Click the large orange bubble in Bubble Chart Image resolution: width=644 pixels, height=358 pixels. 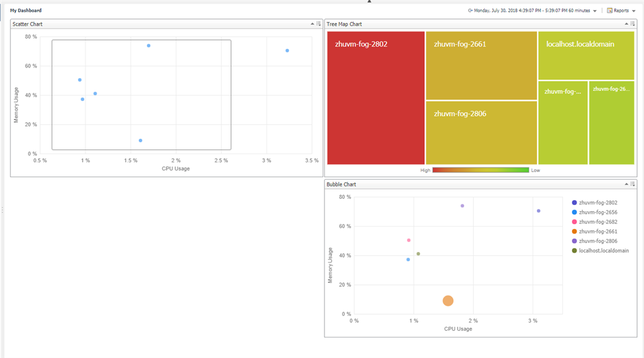(448, 301)
